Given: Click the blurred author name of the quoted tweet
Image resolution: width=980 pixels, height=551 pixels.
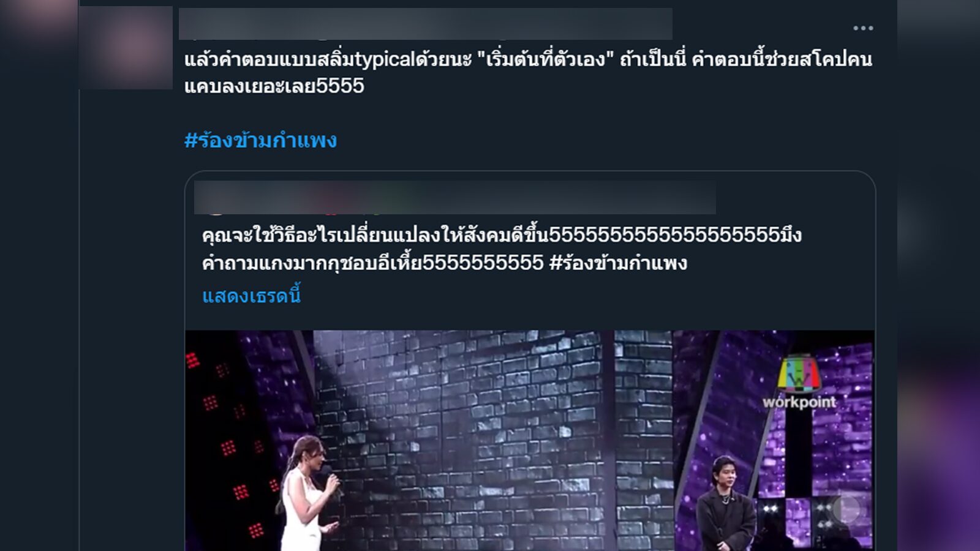Looking at the screenshot, I should [454, 197].
